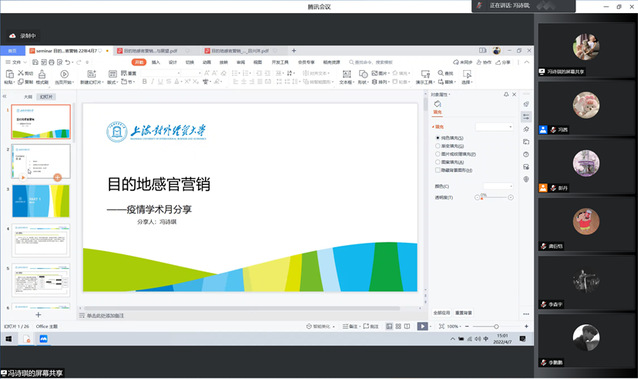This screenshot has height=379, width=638.
Task: Click the slideshow play button in status bar
Action: pos(422,326)
